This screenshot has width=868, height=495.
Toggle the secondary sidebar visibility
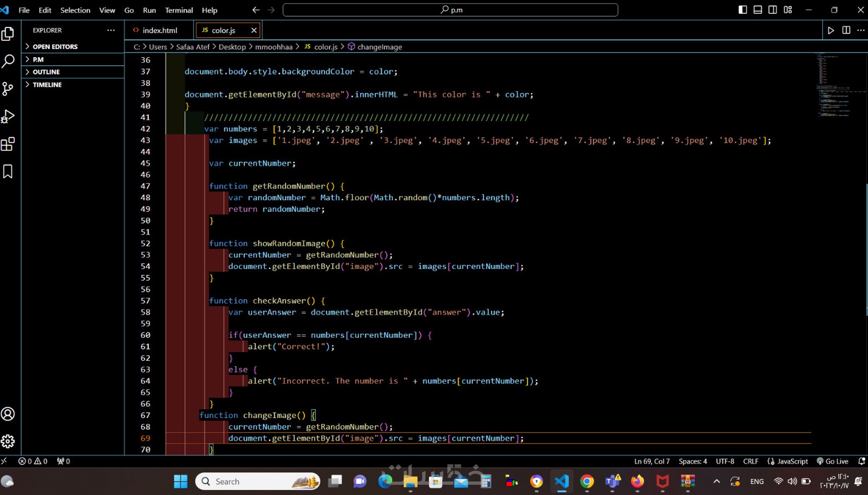(x=773, y=9)
